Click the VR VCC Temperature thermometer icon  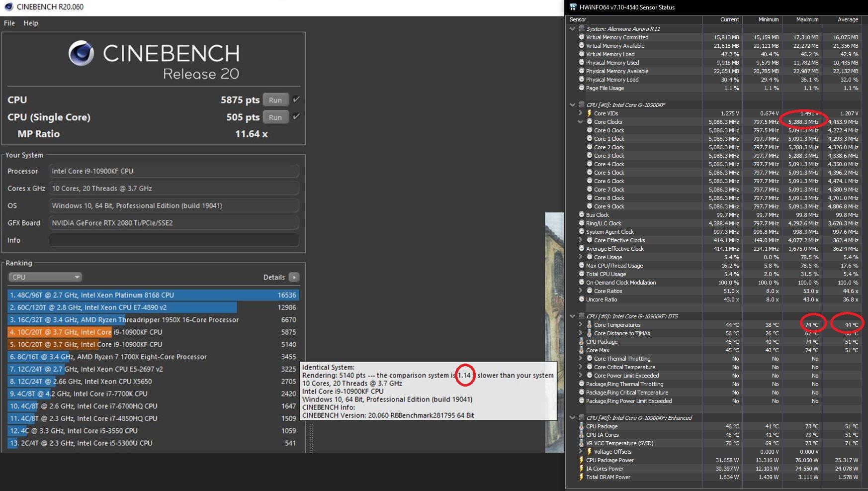click(x=581, y=443)
